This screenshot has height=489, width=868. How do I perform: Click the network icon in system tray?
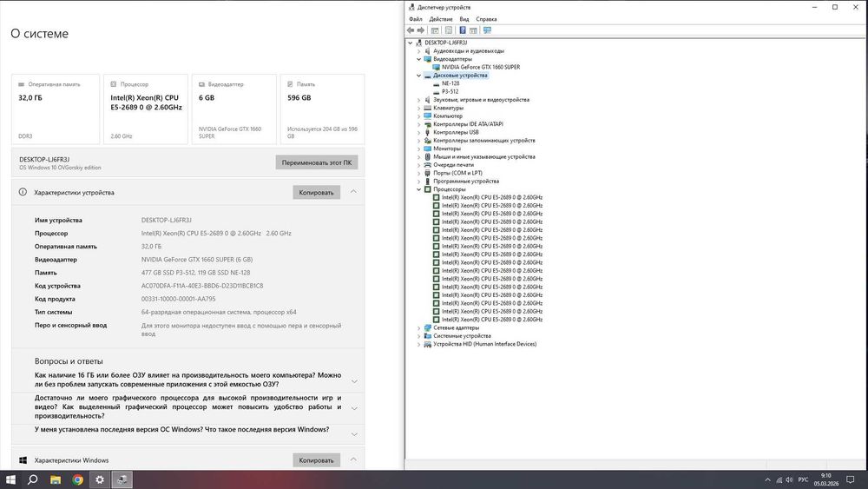[x=779, y=480]
